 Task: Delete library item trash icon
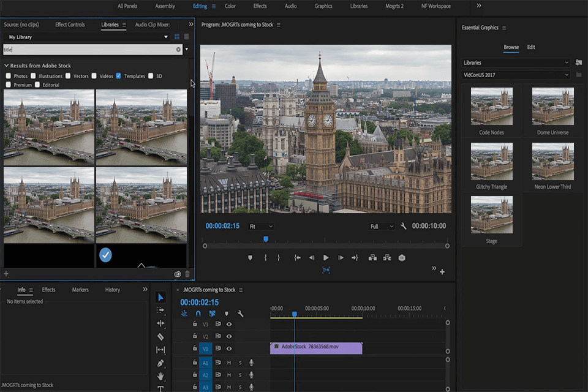pos(187,274)
